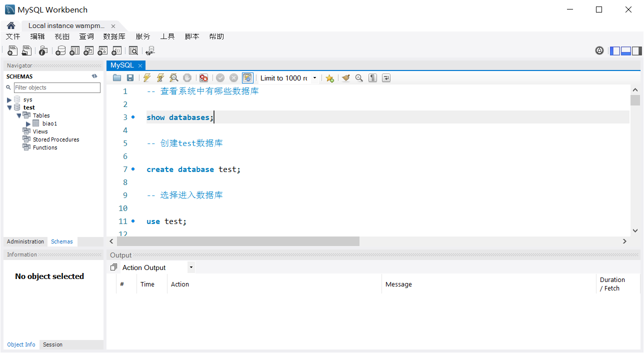Run EXPLAIN on statement under cursor
Image resolution: width=644 pixels, height=353 pixels.
(174, 78)
